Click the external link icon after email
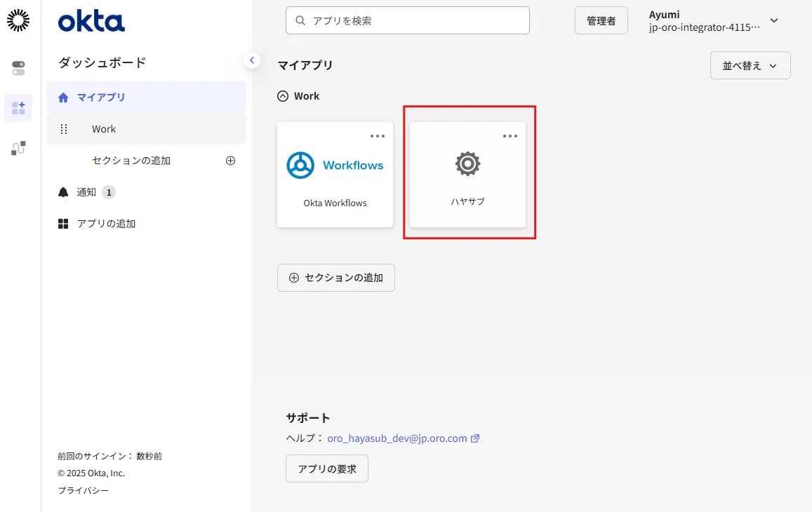This screenshot has height=512, width=812. (x=475, y=438)
